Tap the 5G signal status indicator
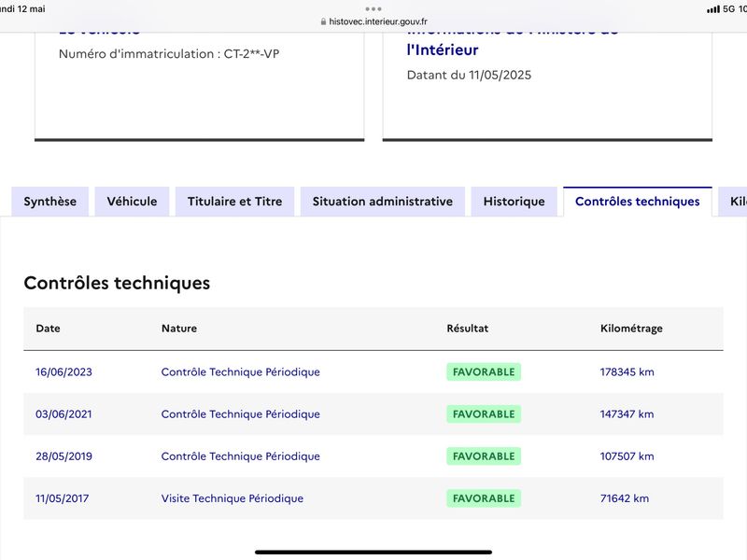The height and width of the screenshot is (560, 747). click(729, 8)
